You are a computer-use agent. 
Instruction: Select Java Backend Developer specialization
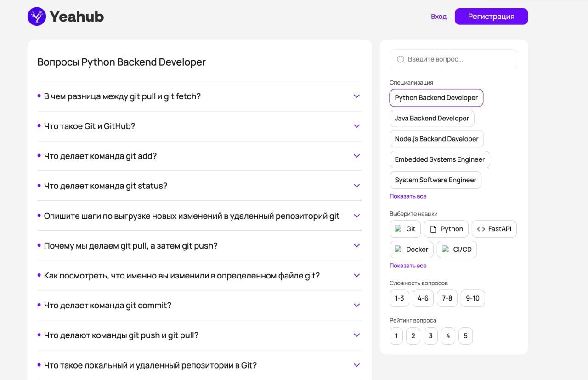pyautogui.click(x=432, y=119)
